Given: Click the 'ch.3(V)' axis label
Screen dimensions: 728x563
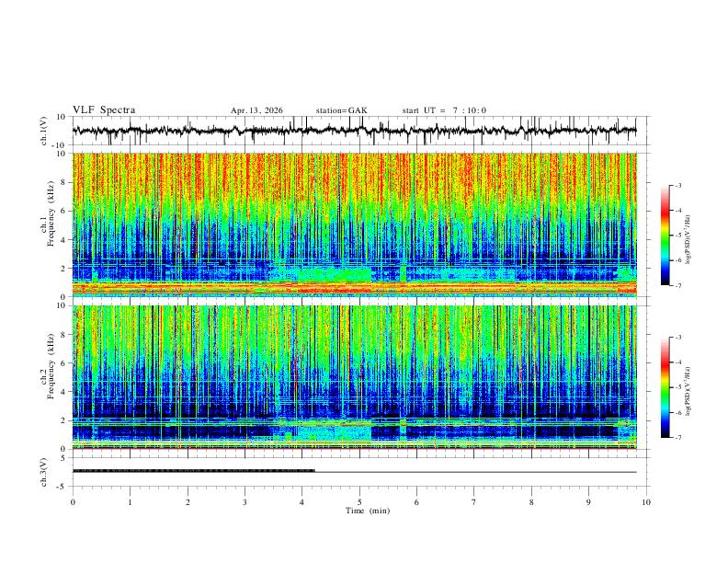Looking at the screenshot, I should pos(44,472).
